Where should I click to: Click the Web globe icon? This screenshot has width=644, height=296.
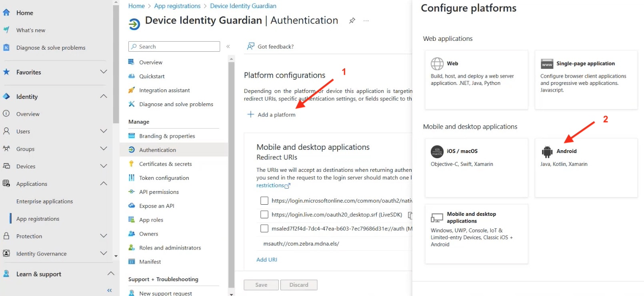coord(437,64)
